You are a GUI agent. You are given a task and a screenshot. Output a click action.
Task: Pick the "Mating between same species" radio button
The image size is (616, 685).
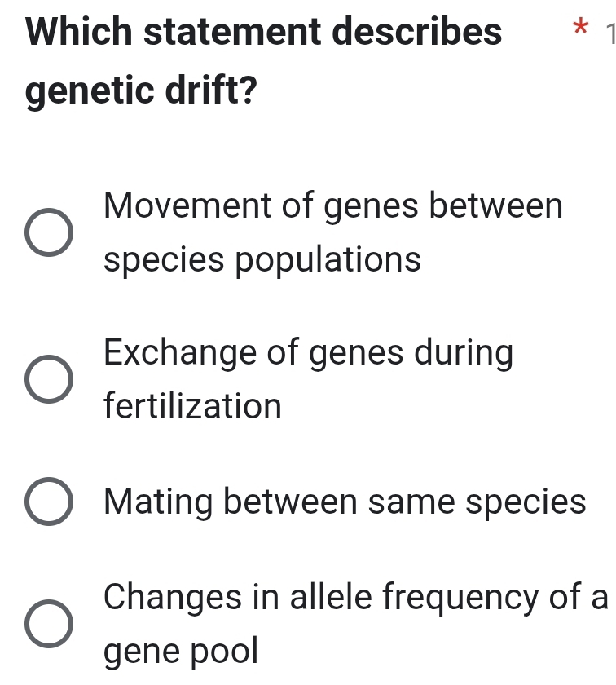[48, 502]
